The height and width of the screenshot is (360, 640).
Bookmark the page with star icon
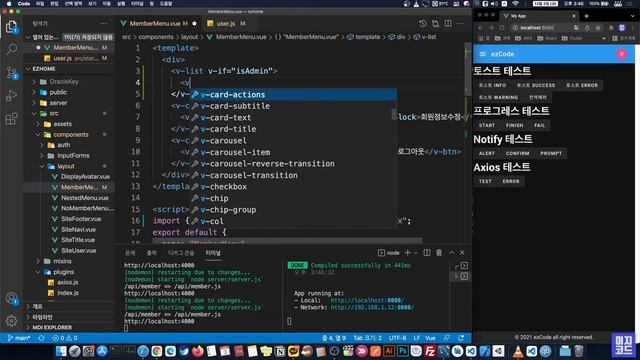[598, 28]
